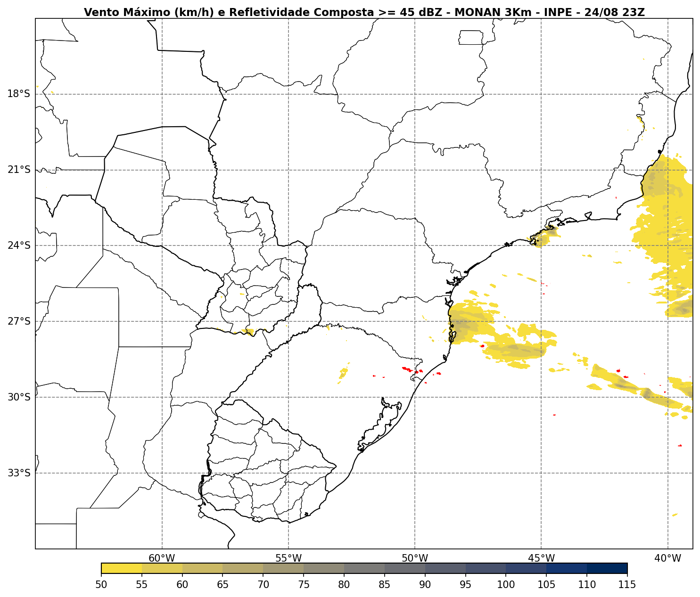Screen dimensions: 700x597
Task: Click the 50°W longitude label
Action: 415,558
